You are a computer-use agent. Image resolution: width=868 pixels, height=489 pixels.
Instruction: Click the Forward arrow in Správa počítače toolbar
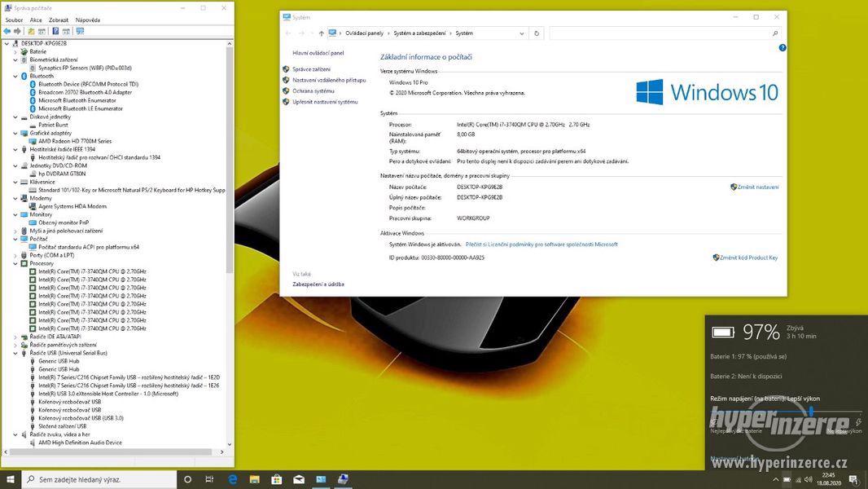[x=18, y=32]
